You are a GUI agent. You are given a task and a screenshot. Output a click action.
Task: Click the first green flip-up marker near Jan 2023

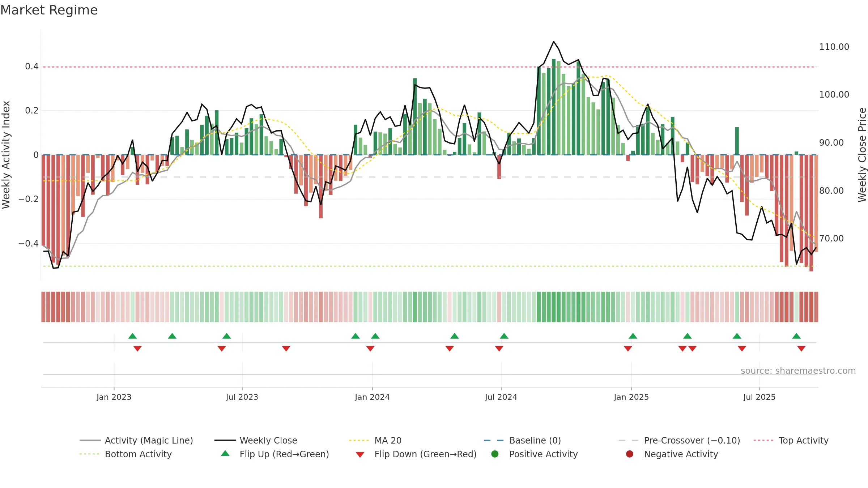tap(132, 336)
